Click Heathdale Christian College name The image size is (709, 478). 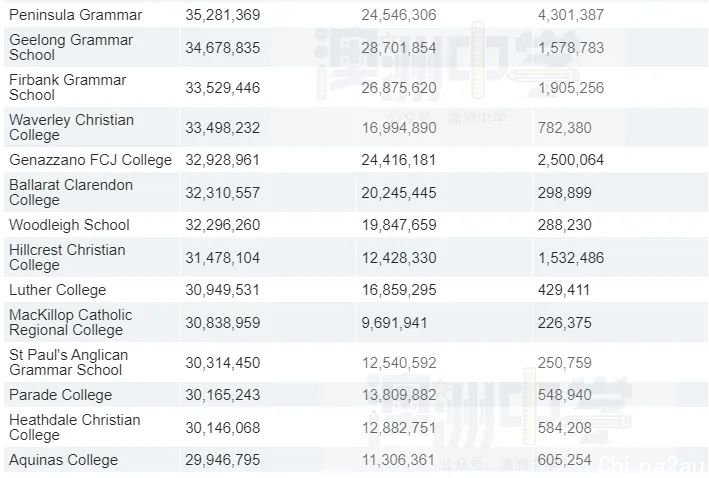coord(75,427)
